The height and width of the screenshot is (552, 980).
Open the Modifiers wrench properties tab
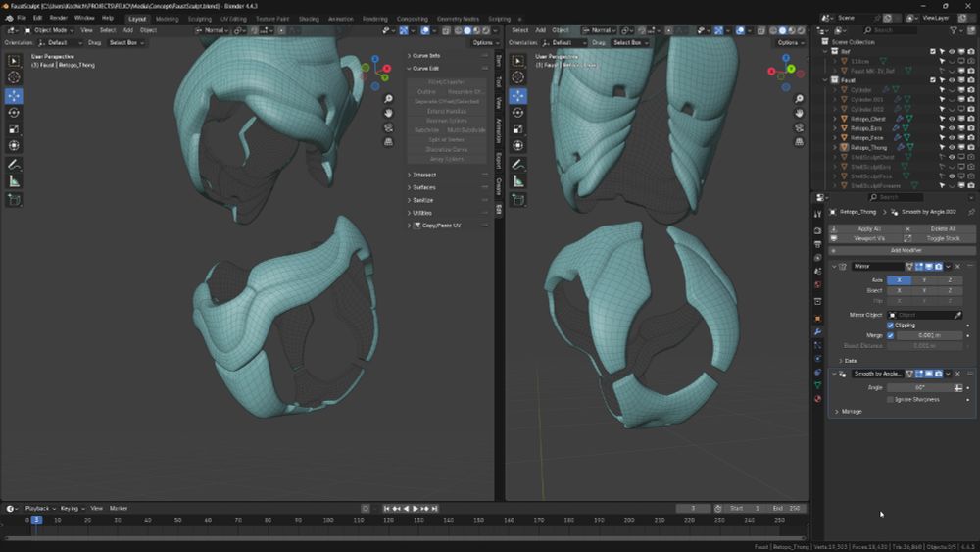click(817, 331)
